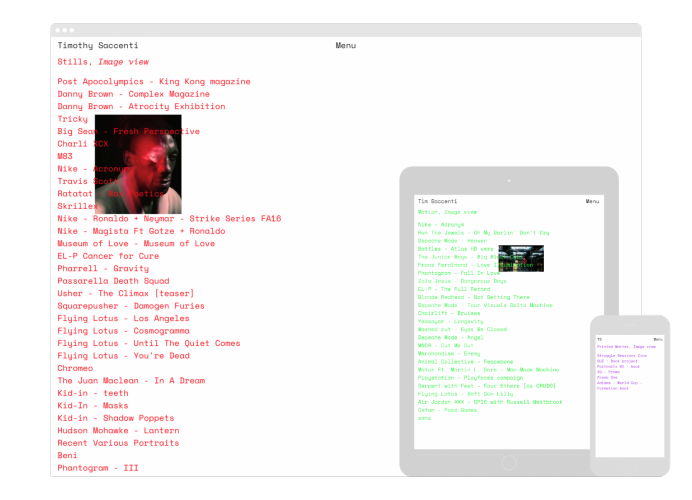Image resolution: width=692 pixels, height=500 pixels.
Task: Open Nike - Acronym on the tablet list
Action: [x=441, y=225]
